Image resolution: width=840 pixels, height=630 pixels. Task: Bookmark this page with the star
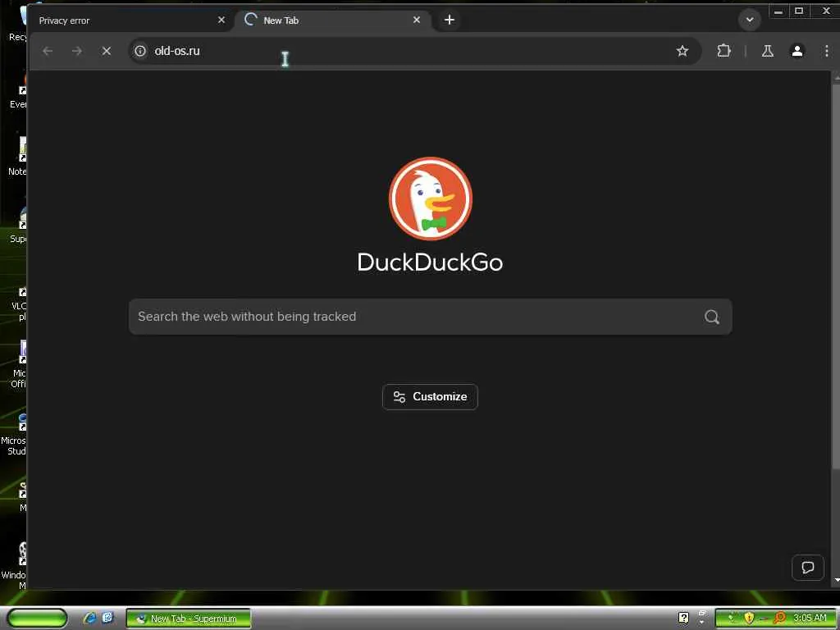682,51
